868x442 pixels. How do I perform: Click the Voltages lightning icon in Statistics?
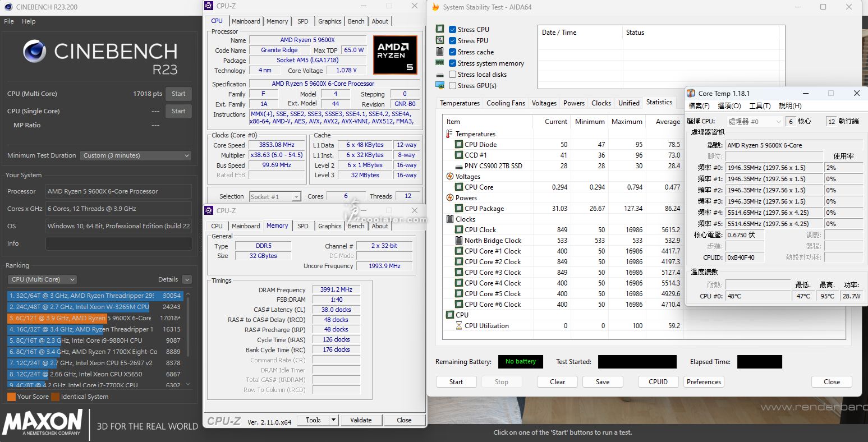point(449,176)
